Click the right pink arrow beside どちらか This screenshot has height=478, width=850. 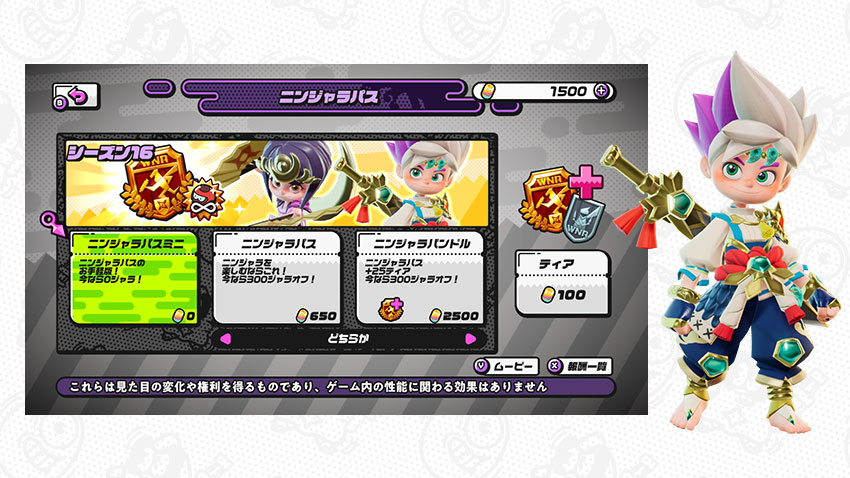[471, 339]
